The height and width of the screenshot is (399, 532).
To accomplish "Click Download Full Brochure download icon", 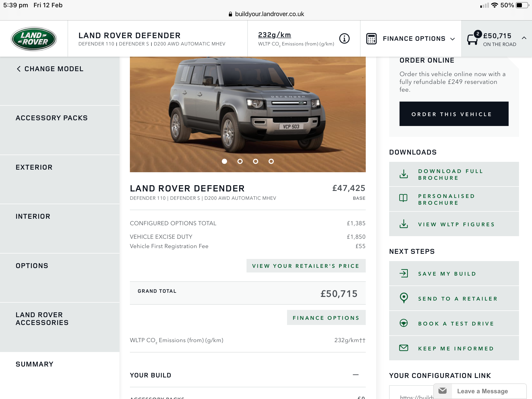I will (404, 174).
